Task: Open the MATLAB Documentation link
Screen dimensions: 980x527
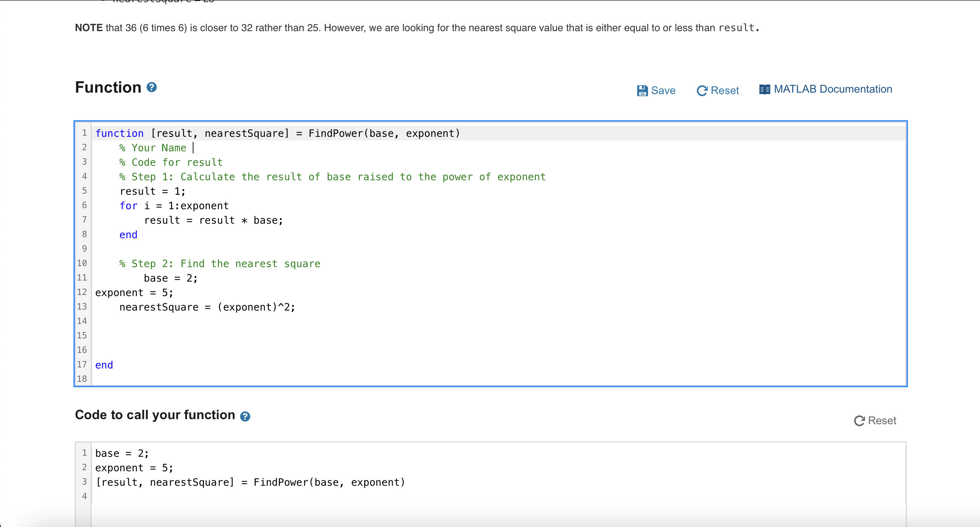Action: coord(833,89)
